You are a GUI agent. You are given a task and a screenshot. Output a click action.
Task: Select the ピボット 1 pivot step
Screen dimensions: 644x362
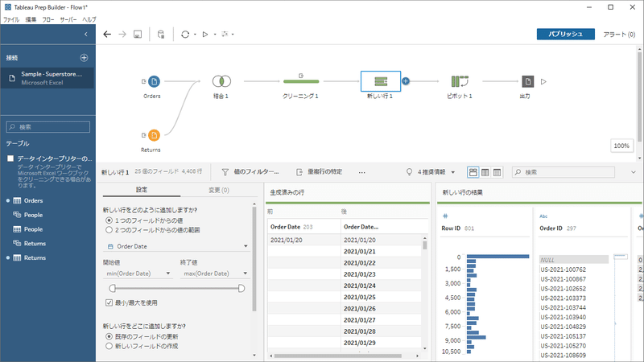pos(460,81)
